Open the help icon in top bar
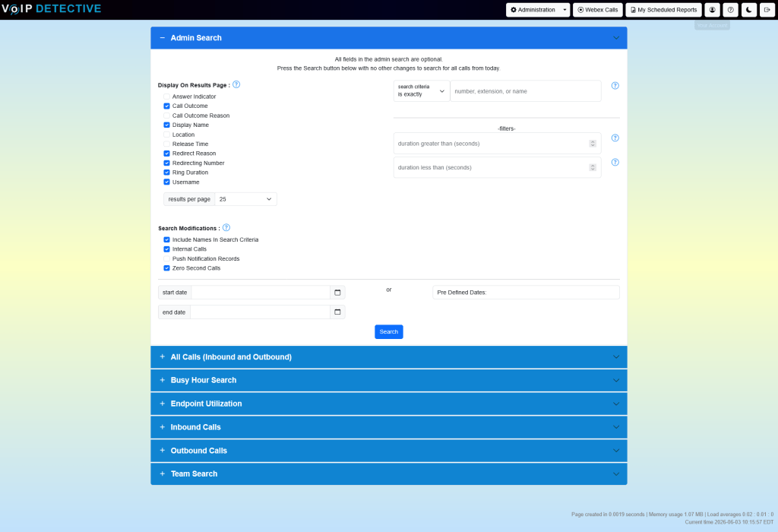 pos(730,10)
